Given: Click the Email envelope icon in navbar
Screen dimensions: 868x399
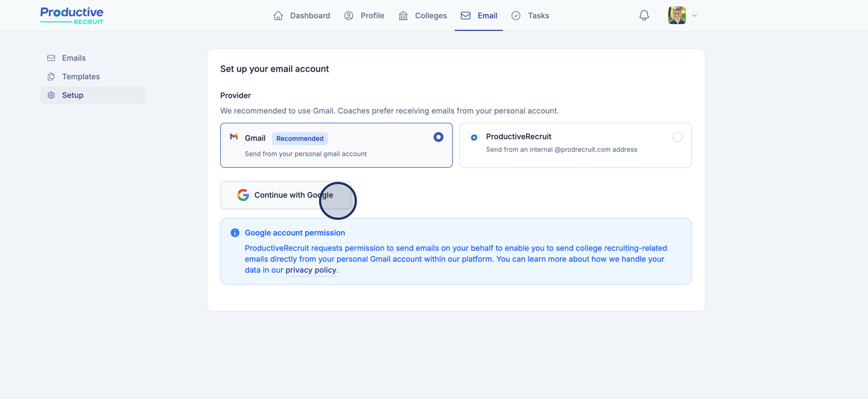Looking at the screenshot, I should [465, 16].
